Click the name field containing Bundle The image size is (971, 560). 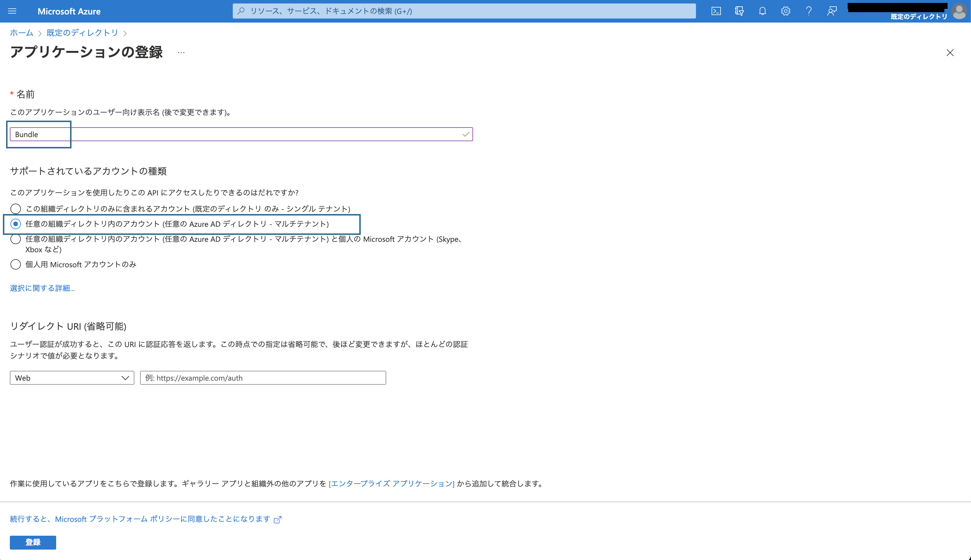pos(241,134)
